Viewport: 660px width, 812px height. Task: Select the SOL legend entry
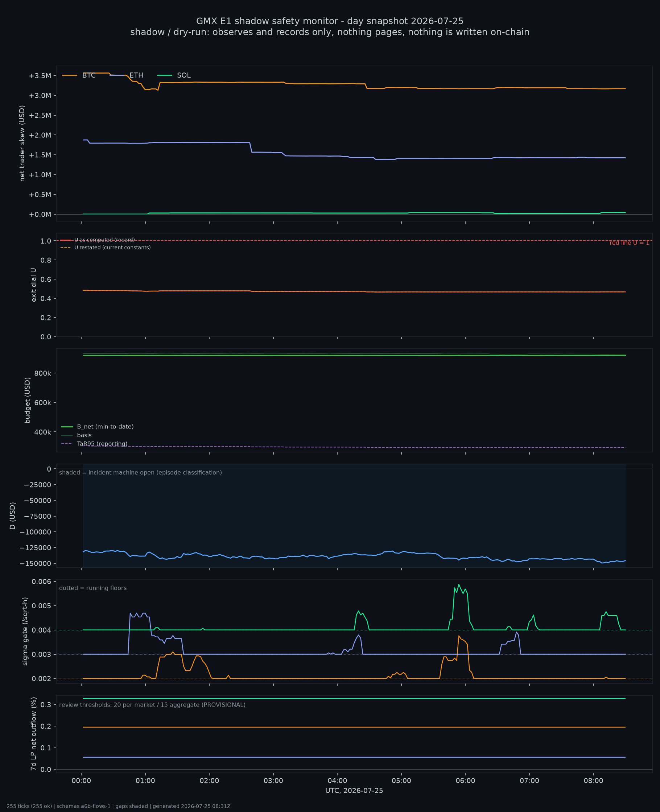174,75
